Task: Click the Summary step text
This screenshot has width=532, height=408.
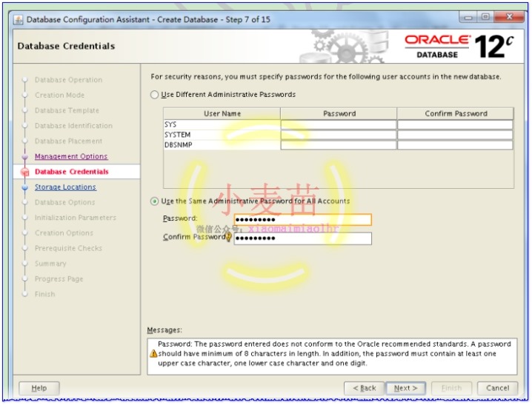Action: [x=50, y=264]
